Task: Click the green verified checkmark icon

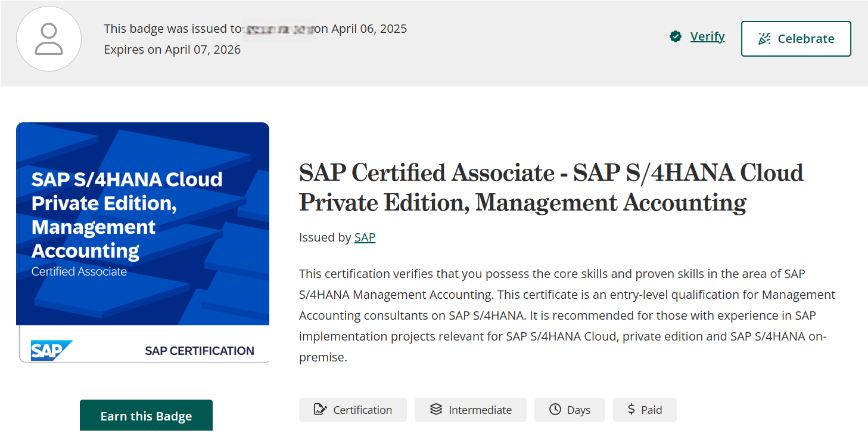Action: coord(676,37)
